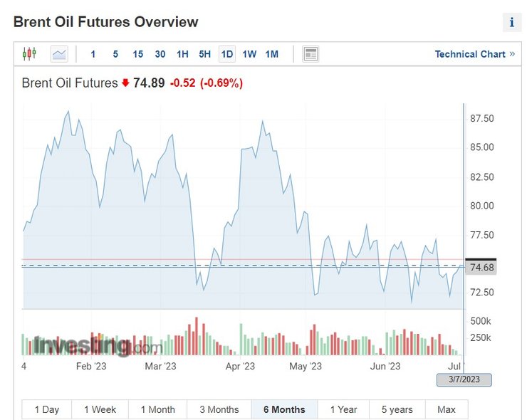Click the 3/7/2023 date label
527x420 pixels.
point(464,379)
